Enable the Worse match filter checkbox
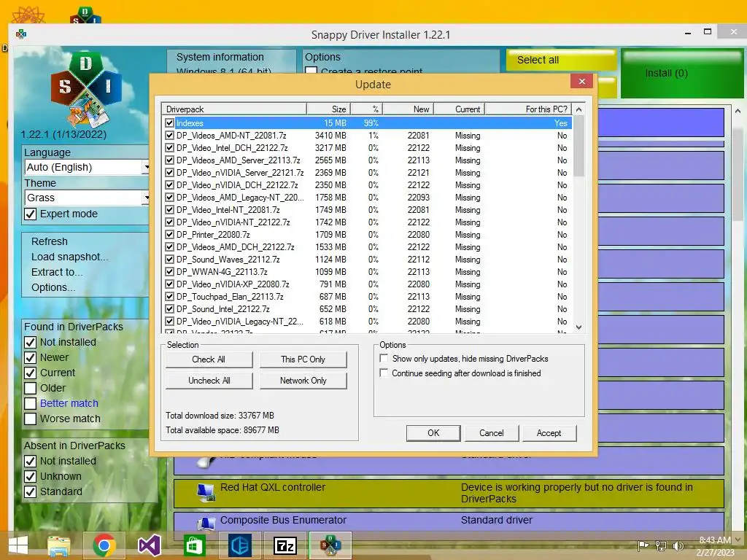 tap(31, 419)
